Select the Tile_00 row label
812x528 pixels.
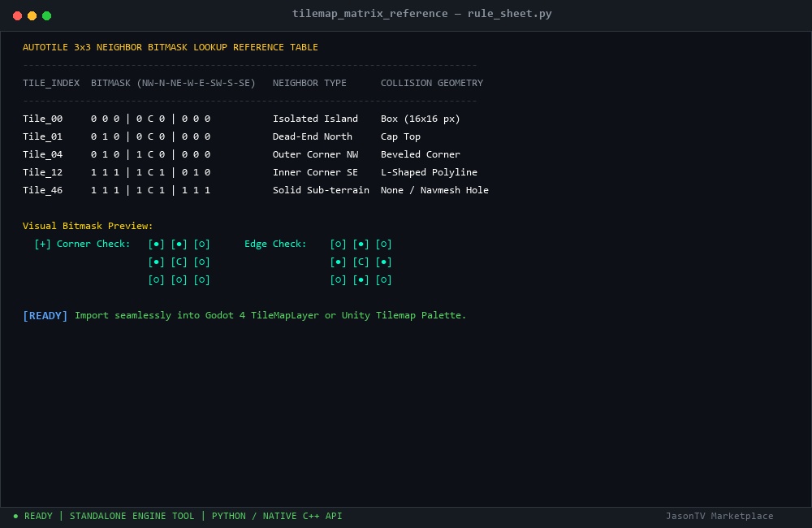(x=42, y=119)
